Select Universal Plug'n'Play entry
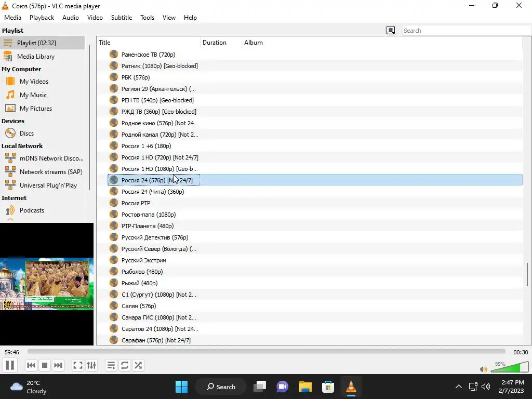The height and width of the screenshot is (399, 532). point(43,185)
